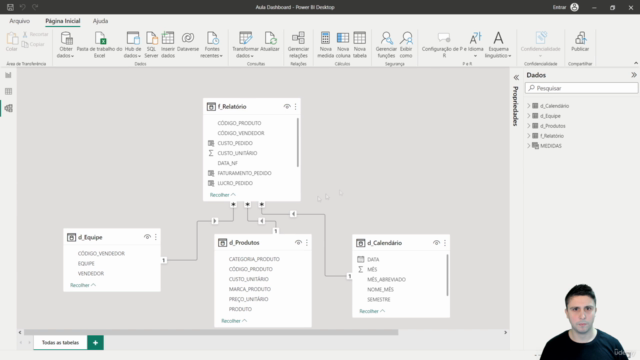
Task: Open Hub de dados
Action: pyautogui.click(x=133, y=44)
